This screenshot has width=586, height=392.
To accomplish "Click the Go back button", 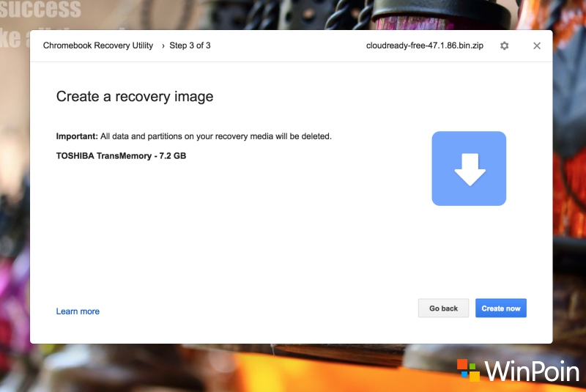I will point(443,308).
